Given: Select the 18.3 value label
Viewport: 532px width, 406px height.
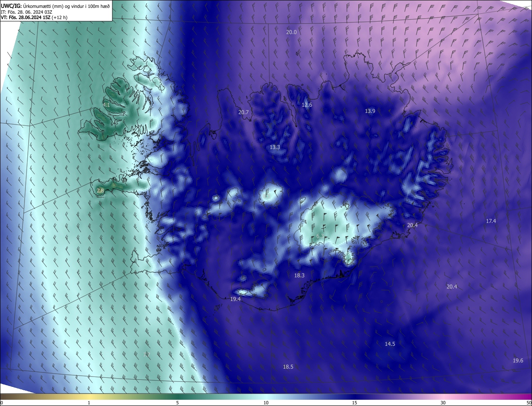Looking at the screenshot, I should pos(299,275).
